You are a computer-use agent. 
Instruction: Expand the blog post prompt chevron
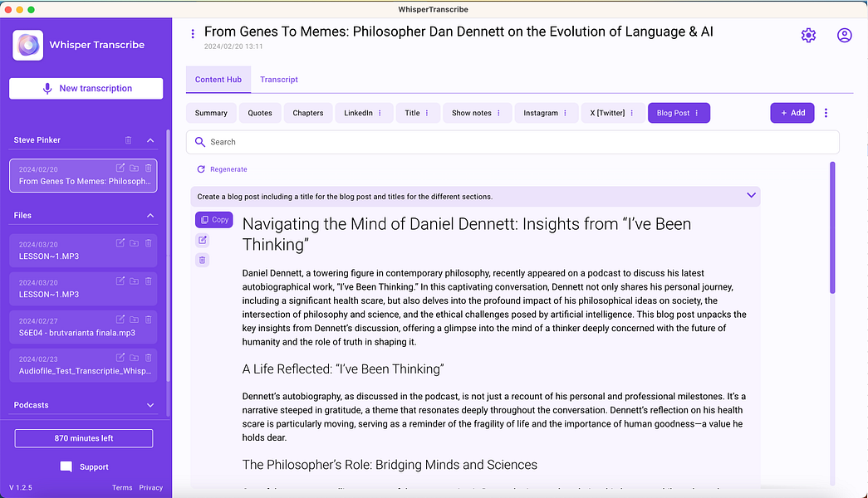[751, 195]
